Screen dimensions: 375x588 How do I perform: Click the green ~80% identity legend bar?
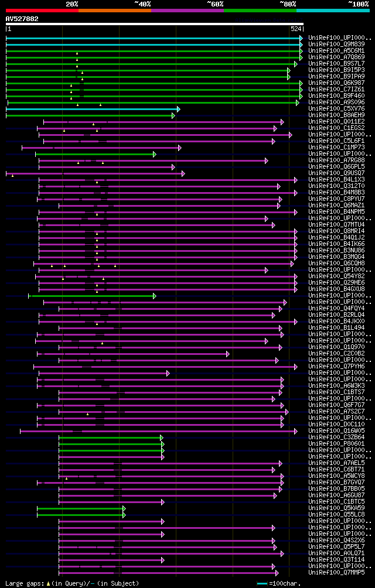260,10
